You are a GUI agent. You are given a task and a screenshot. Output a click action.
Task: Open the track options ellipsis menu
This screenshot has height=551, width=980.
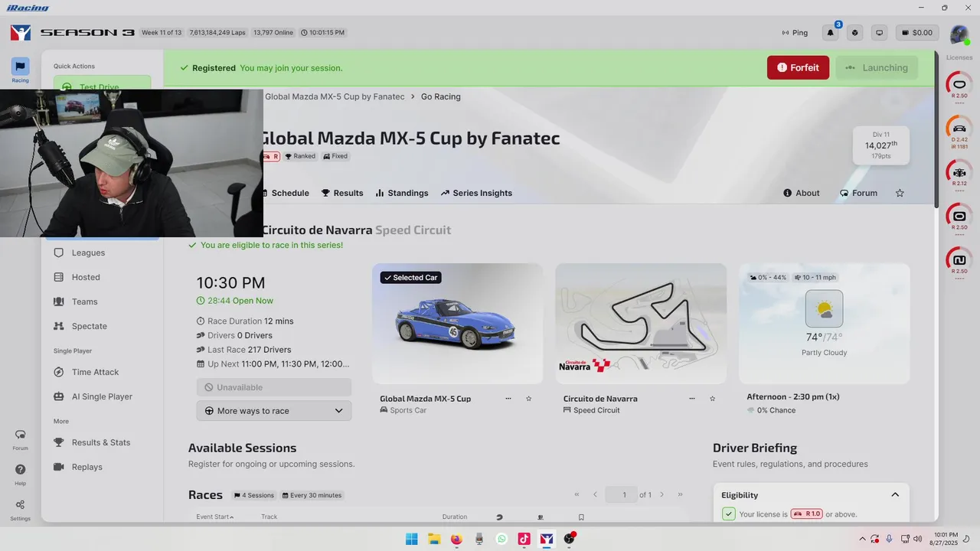692,399
